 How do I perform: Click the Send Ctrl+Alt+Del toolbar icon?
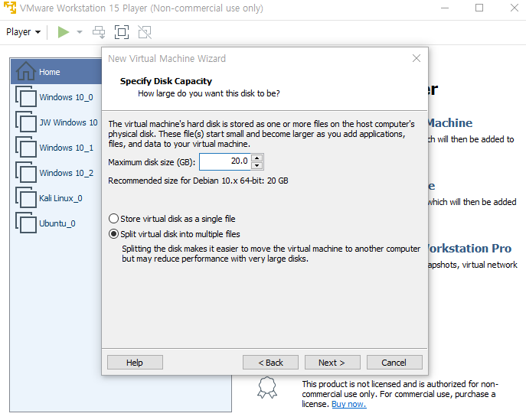coord(99,32)
